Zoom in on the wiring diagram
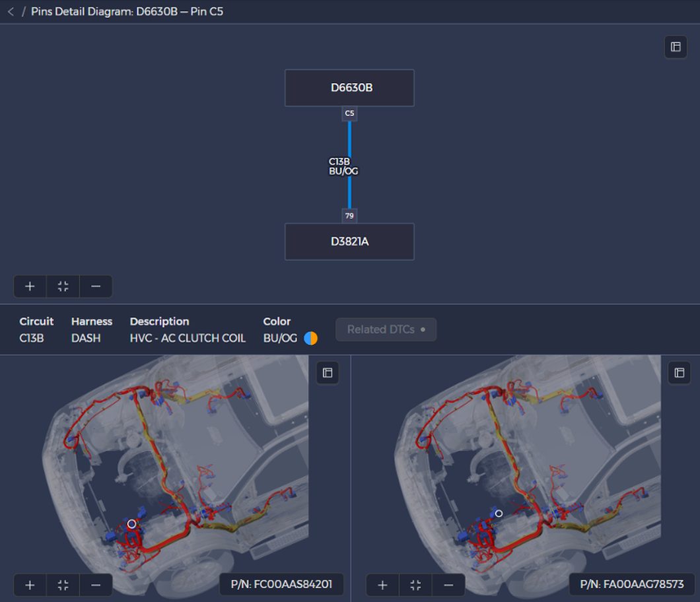 pos(30,286)
